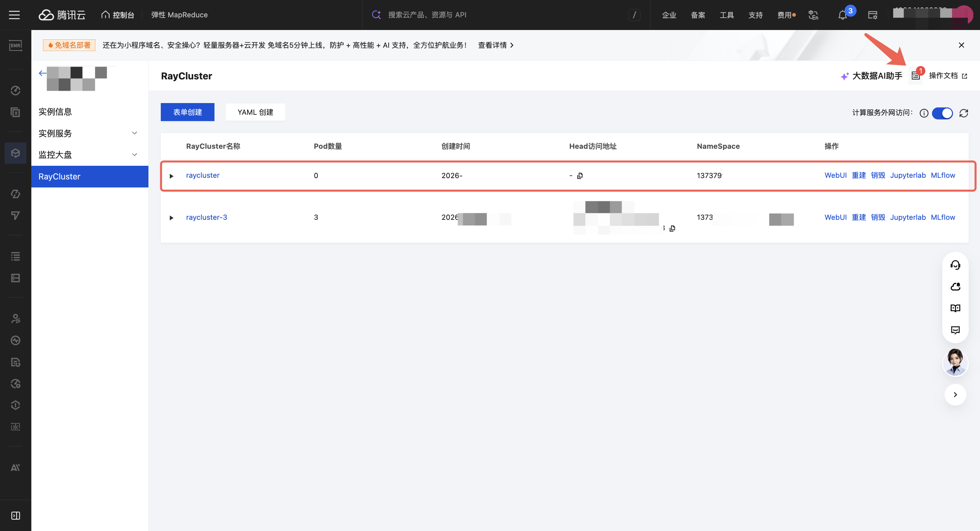This screenshot has width=980, height=531.
Task: Toggle the compute service external access switch
Action: (x=942, y=113)
